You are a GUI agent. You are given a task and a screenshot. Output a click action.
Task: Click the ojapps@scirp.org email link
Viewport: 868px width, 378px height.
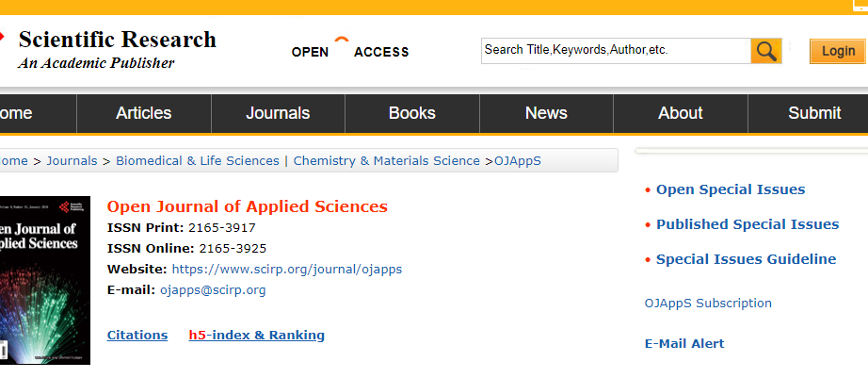[213, 290]
